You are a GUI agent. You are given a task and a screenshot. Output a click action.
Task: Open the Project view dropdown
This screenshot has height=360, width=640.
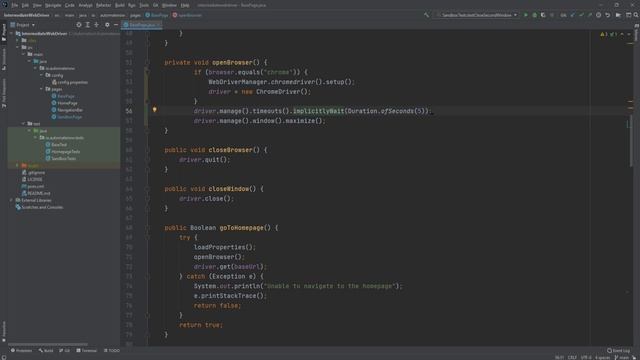[23, 25]
